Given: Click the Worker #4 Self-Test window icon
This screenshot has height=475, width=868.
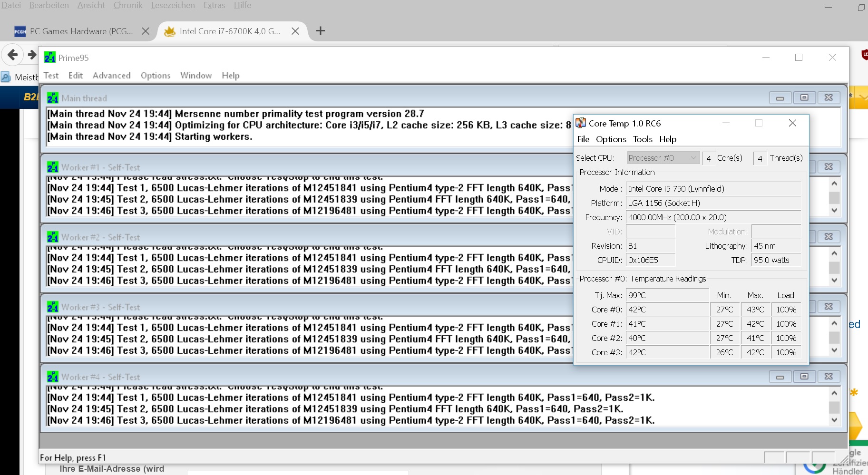Looking at the screenshot, I should [x=52, y=377].
